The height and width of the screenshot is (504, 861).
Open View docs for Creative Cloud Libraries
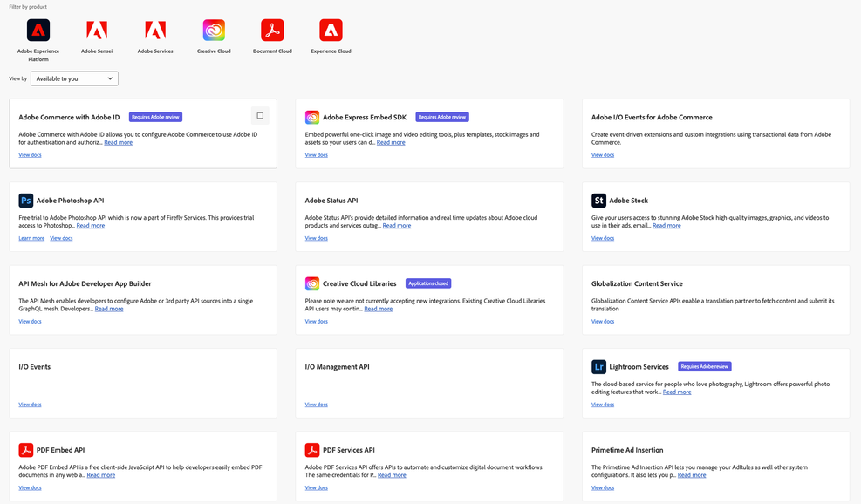coord(317,321)
